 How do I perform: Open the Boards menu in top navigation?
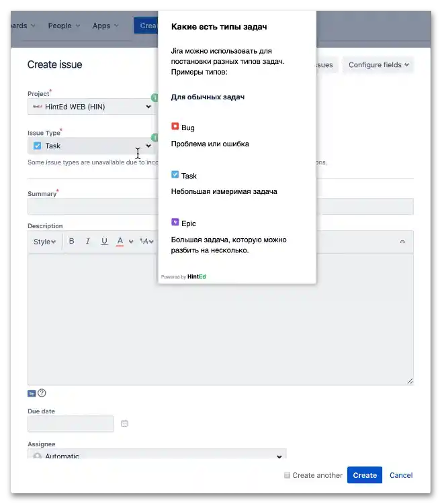pos(23,26)
